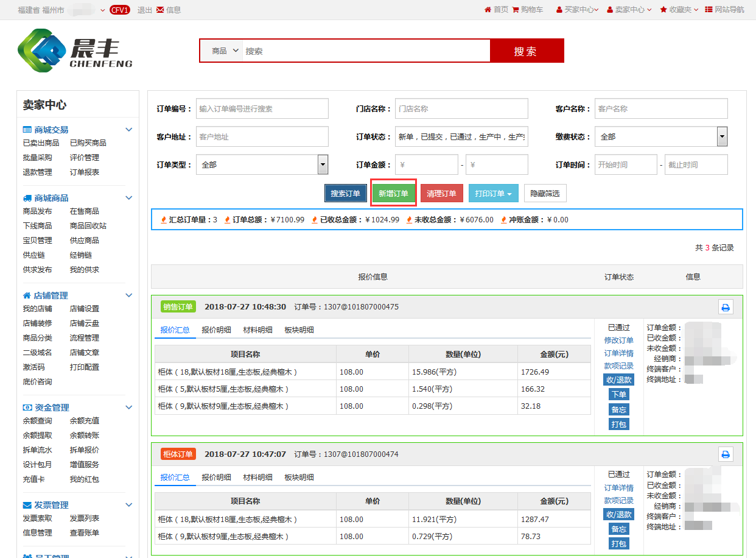This screenshot has height=558, width=756.
Task: Click the green 新增订单 button
Action: 393,194
